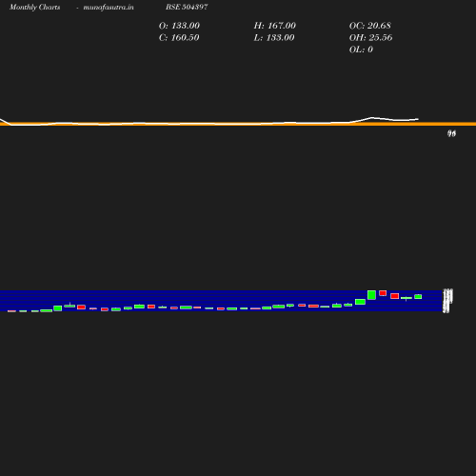The height and width of the screenshot is (476, 476).
Task: Select the "OL: 0" value
Action: [x=361, y=50]
